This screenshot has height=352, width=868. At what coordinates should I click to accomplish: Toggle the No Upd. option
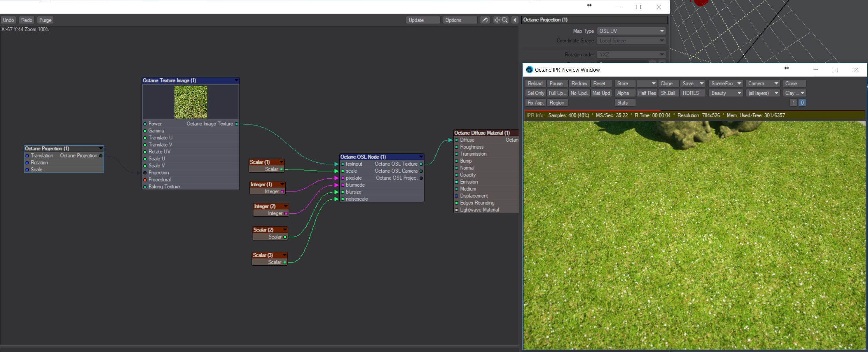tap(579, 93)
